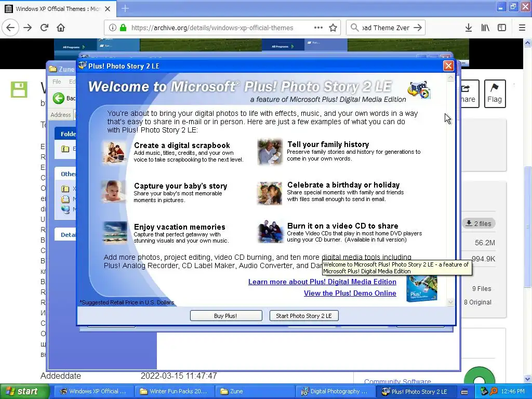532x399 pixels.
Task: Click the Firefox forward arrow button
Action: (x=28, y=28)
